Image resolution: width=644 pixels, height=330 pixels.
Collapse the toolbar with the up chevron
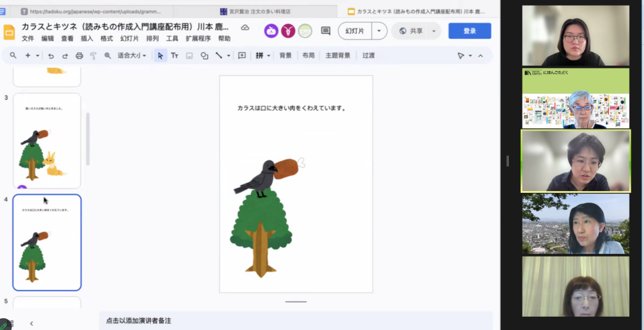(x=480, y=56)
